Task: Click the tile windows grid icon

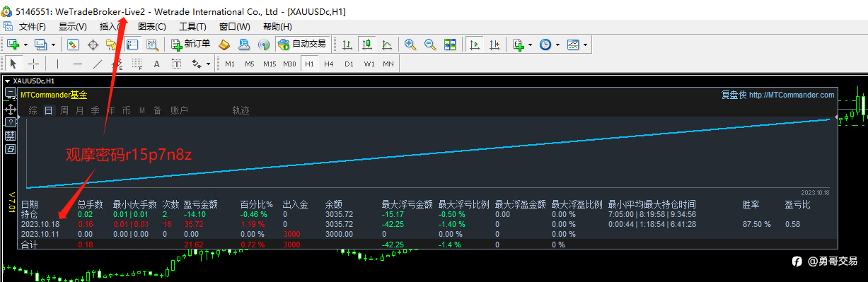Action: pyautogui.click(x=450, y=44)
